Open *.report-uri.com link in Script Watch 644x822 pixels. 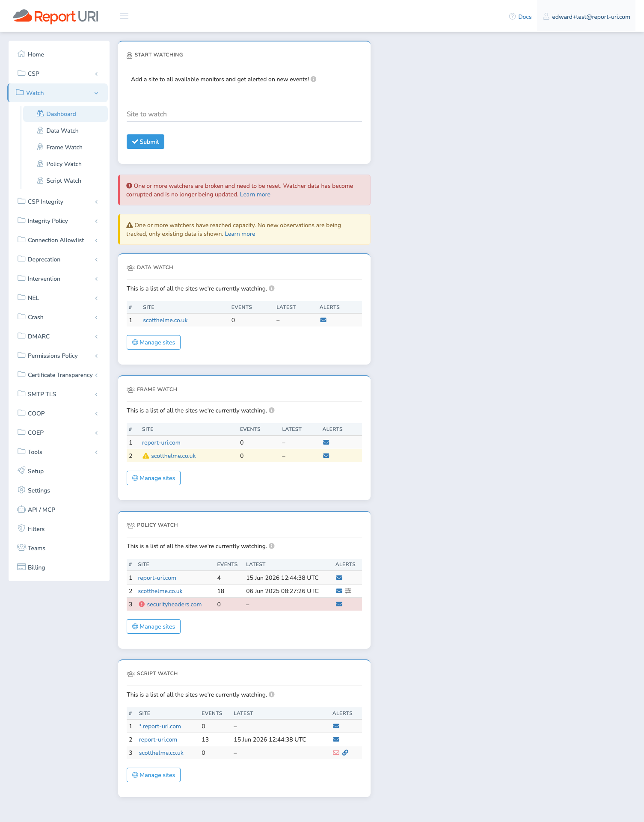point(160,726)
